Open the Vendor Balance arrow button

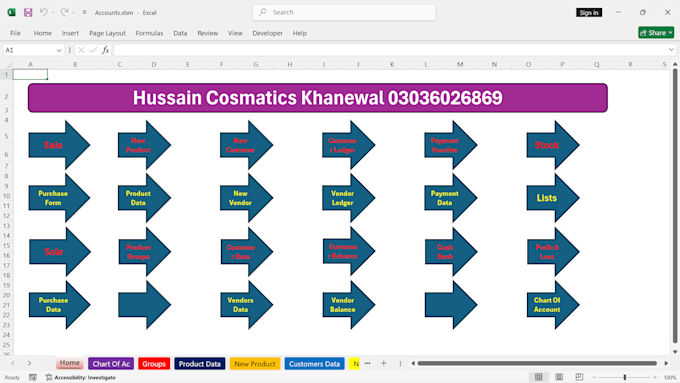(349, 304)
